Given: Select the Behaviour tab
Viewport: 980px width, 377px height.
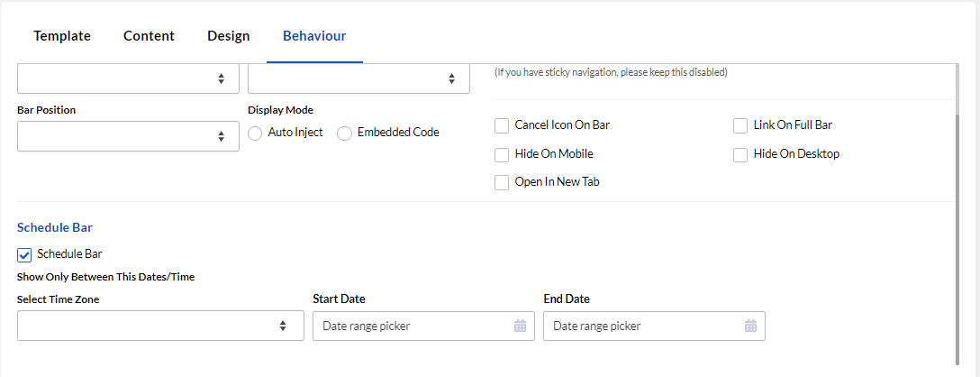Looking at the screenshot, I should pyautogui.click(x=314, y=36).
